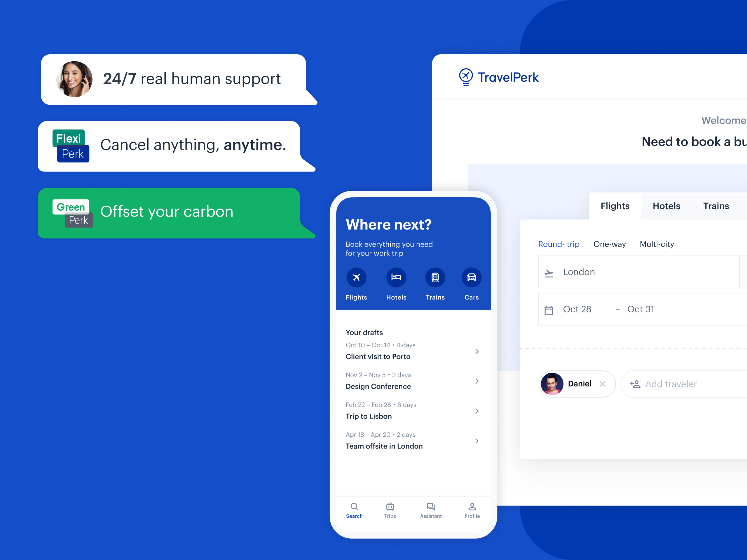Select One-way radio button
Screen dimensions: 747x560
click(x=610, y=244)
